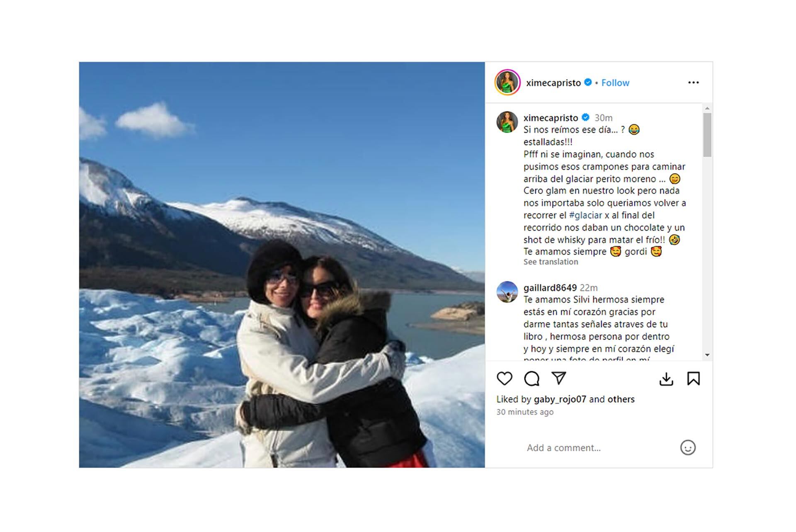Open the list of others who liked
The width and height of the screenshot is (796, 532).
pos(621,399)
